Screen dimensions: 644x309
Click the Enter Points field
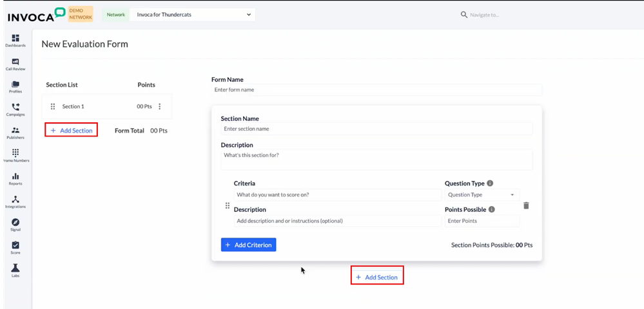point(482,221)
